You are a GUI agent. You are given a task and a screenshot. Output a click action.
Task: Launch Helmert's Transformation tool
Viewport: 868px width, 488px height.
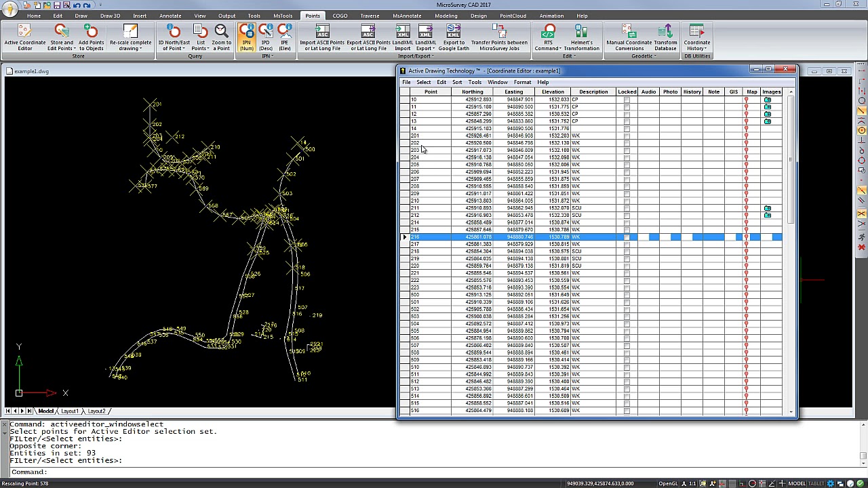[581, 37]
